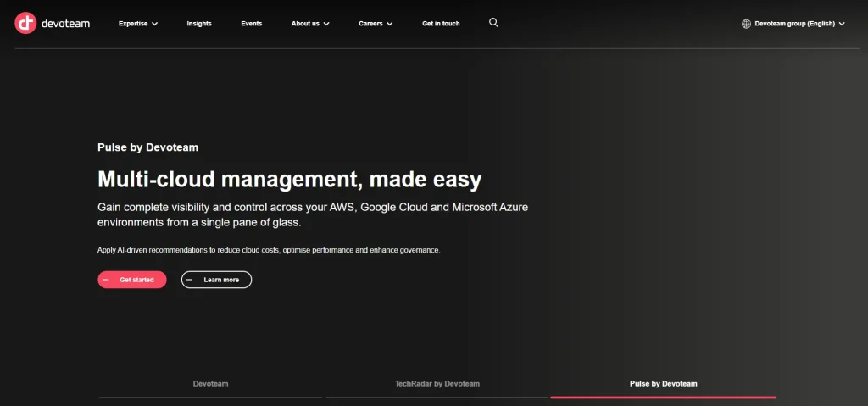Open the search magnifier icon
This screenshot has height=406, width=868.
(x=494, y=23)
